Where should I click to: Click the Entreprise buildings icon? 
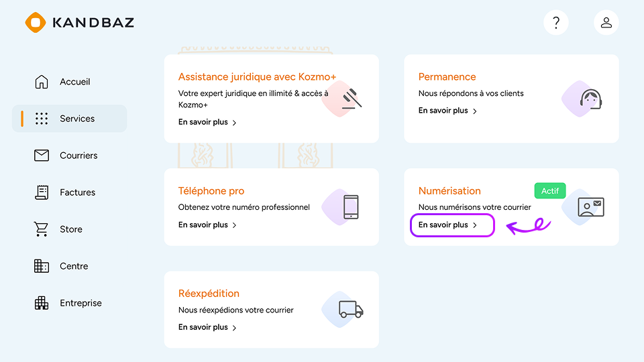(42, 303)
